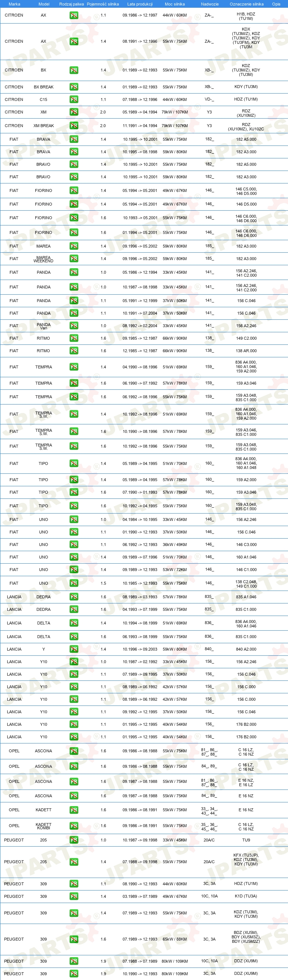Click fuel icon in Fiat UNO 53kW / 72KM row
The image size is (288, 980).
coord(74,570)
